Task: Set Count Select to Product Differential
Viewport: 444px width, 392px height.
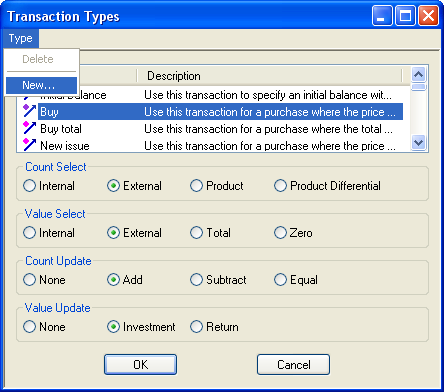Action: click(x=327, y=186)
